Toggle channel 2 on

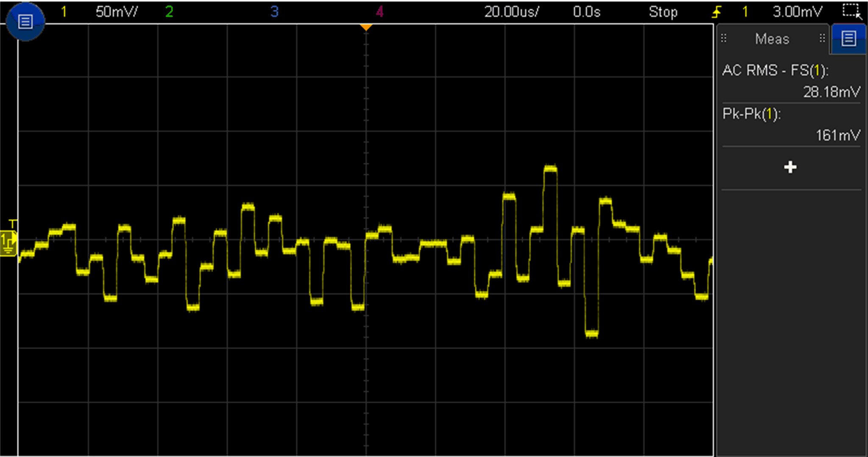169,12
